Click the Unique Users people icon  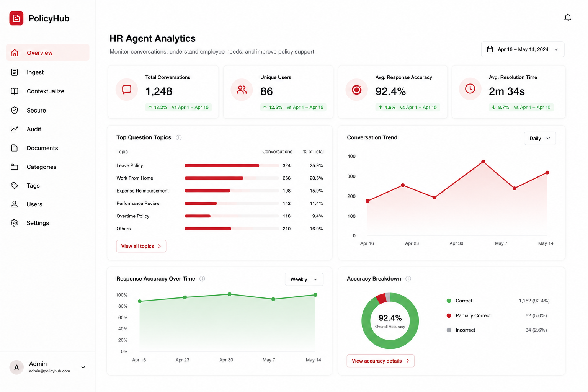(242, 90)
